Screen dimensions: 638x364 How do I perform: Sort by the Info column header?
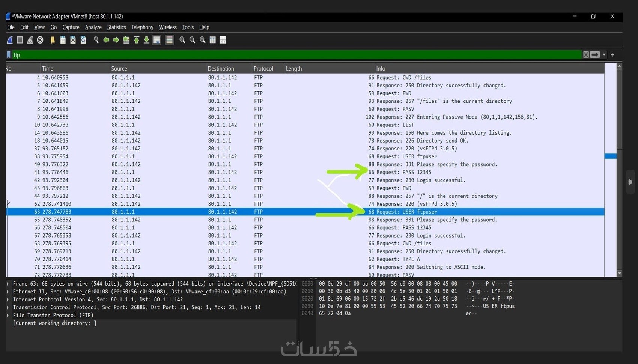pyautogui.click(x=489, y=68)
